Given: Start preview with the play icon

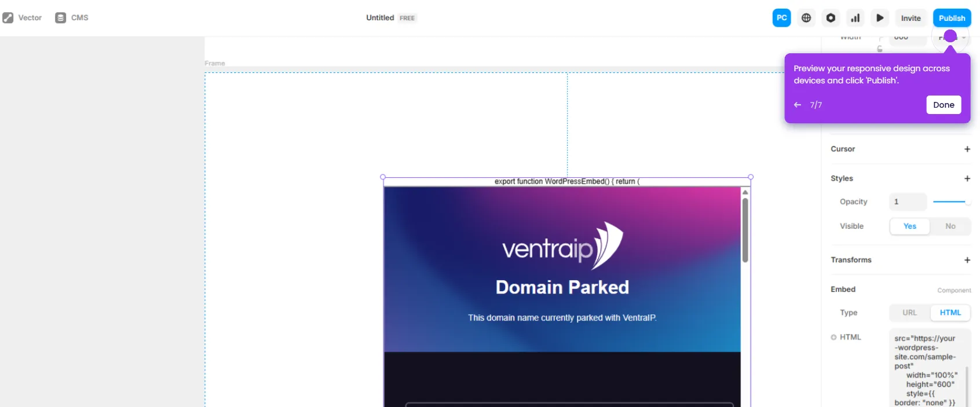Looking at the screenshot, I should pyautogui.click(x=880, y=18).
